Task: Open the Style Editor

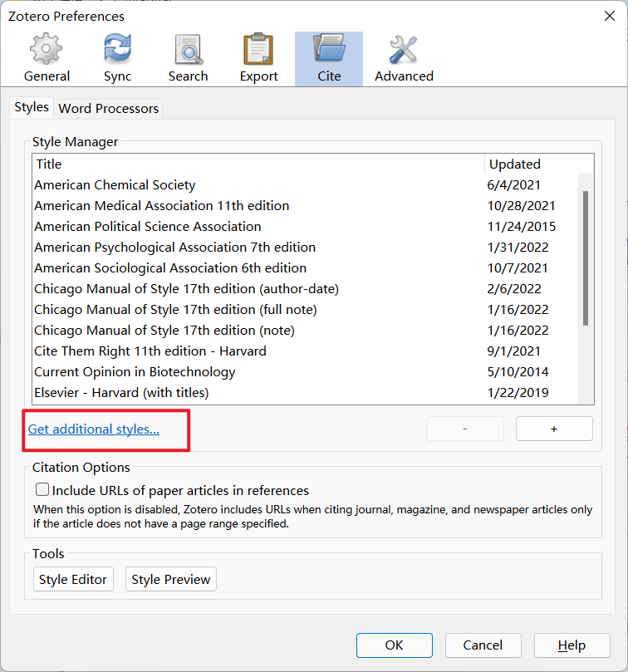Action: (x=73, y=580)
